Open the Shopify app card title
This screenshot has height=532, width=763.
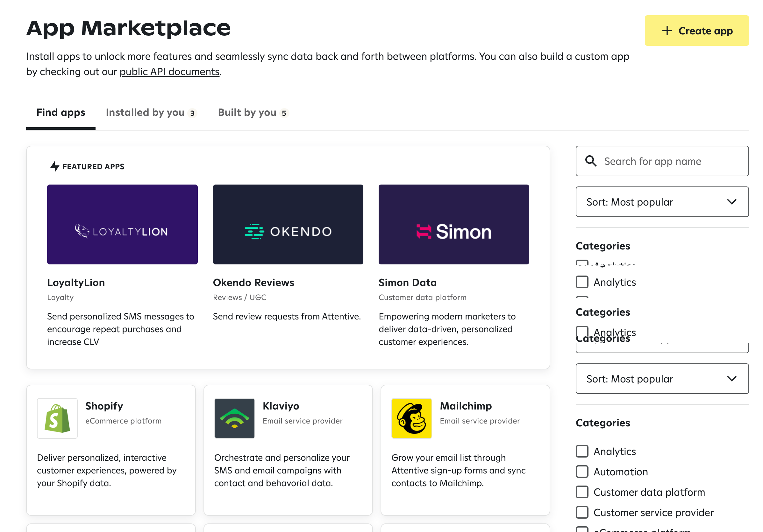[x=104, y=406]
